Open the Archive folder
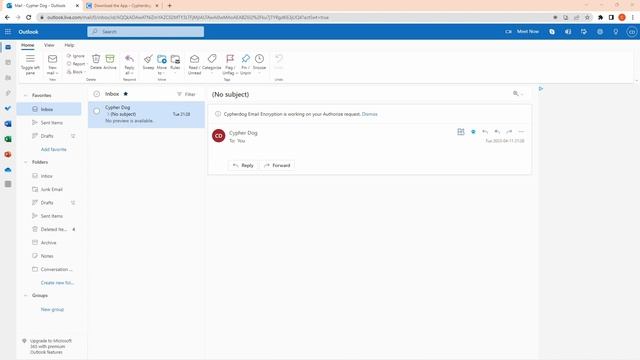The image size is (640, 360). 48,242
